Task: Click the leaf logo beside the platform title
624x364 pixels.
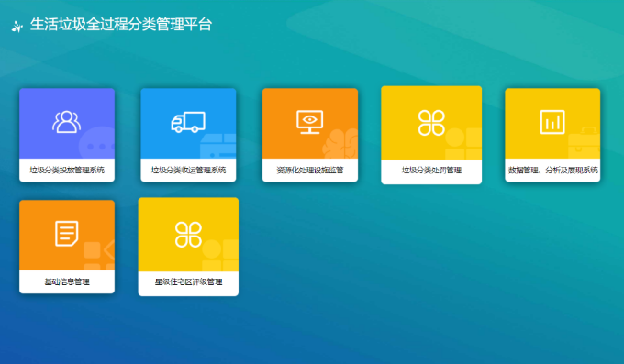Action: pyautogui.click(x=17, y=27)
